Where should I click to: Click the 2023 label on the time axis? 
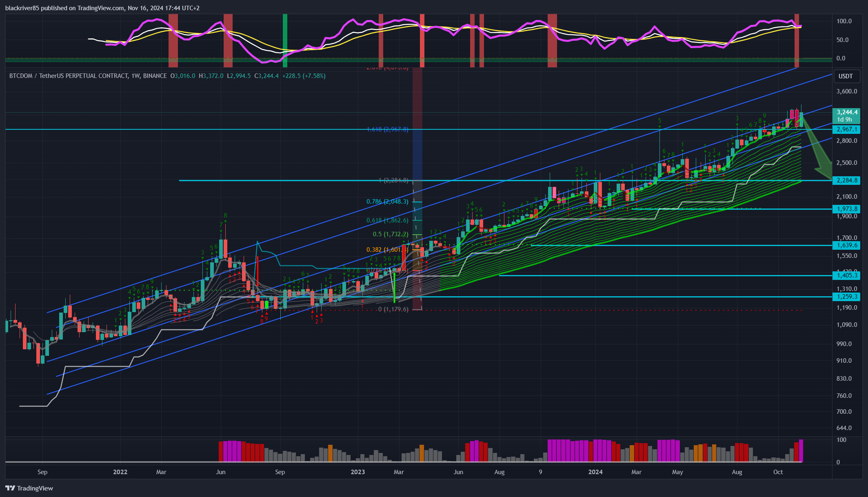[x=358, y=472]
